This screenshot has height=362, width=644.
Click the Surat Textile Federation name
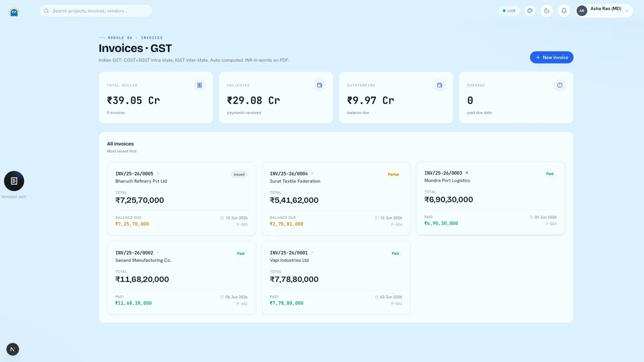click(x=295, y=181)
